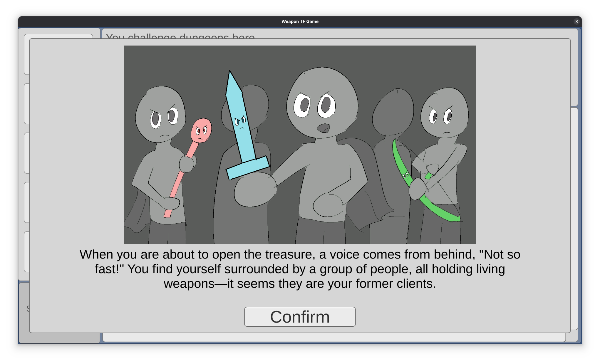Click the story text about former clients
This screenshot has width=600, height=364.
click(x=300, y=284)
